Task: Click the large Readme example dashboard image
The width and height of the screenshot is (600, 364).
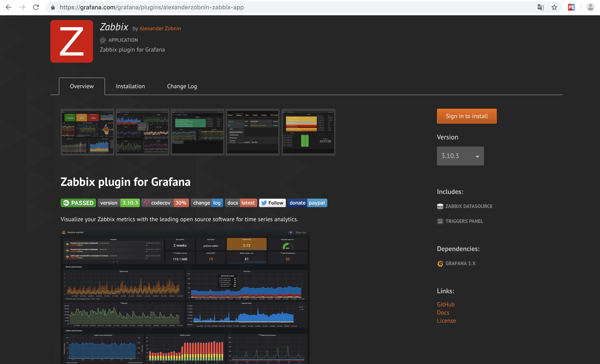Action: [x=185, y=297]
